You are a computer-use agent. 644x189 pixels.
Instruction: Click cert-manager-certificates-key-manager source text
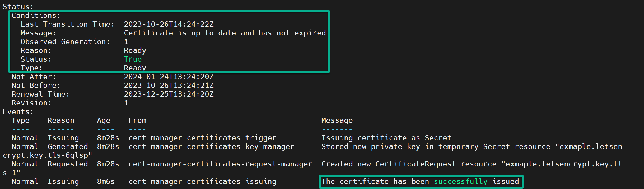[211, 146]
